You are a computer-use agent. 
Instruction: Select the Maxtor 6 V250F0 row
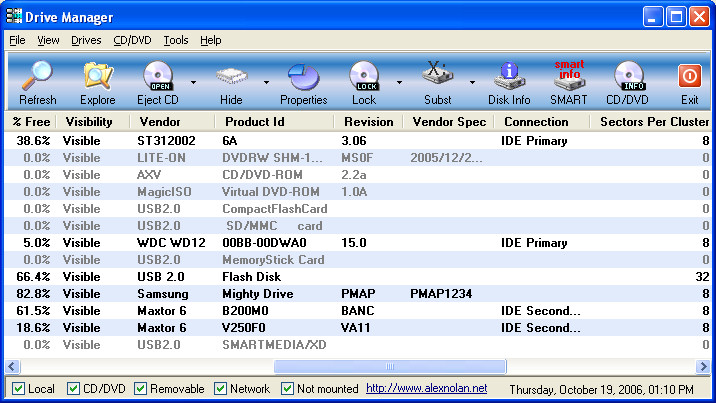(x=358, y=328)
